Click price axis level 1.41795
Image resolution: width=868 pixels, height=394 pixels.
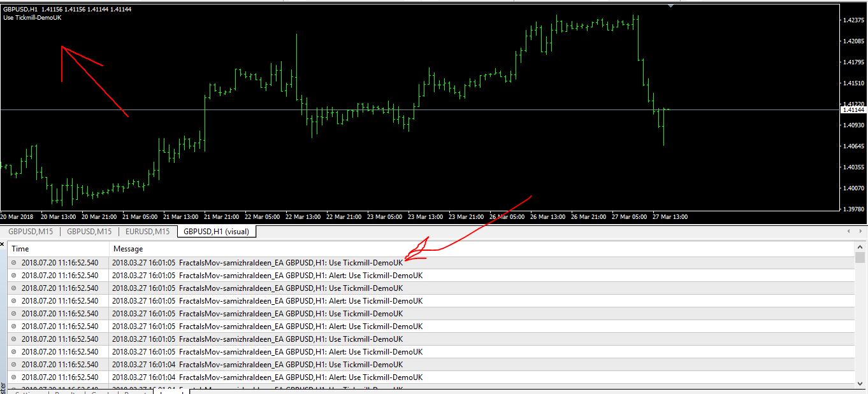[x=853, y=62]
